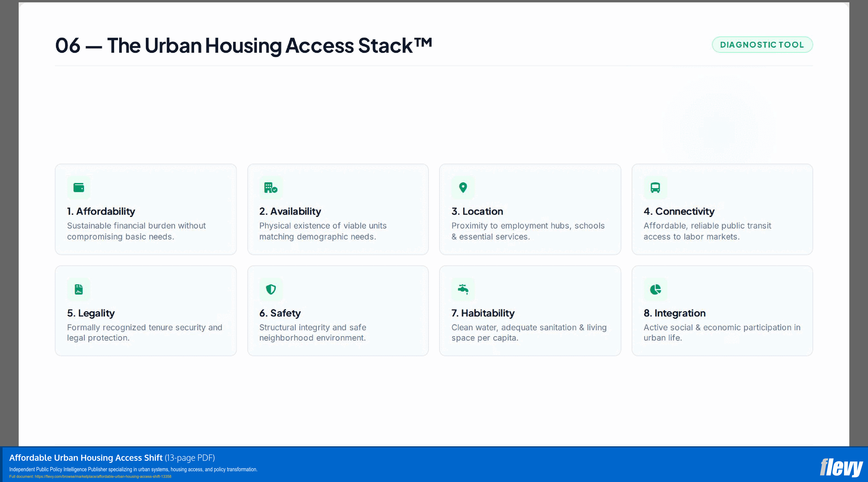Image resolution: width=868 pixels, height=482 pixels.
Task: Click text 'Sustainable financial burden without compromising basic needs'
Action: (x=136, y=231)
